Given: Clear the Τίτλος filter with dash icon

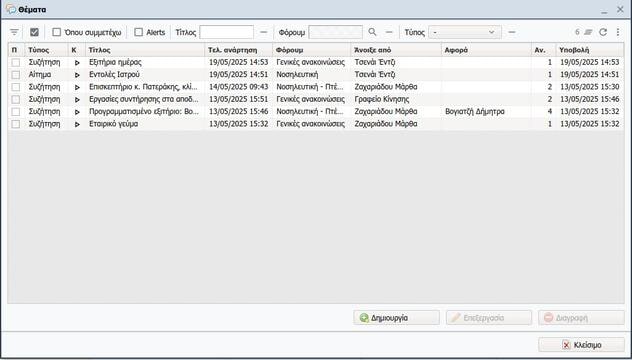Looking at the screenshot, I should coord(264,32).
